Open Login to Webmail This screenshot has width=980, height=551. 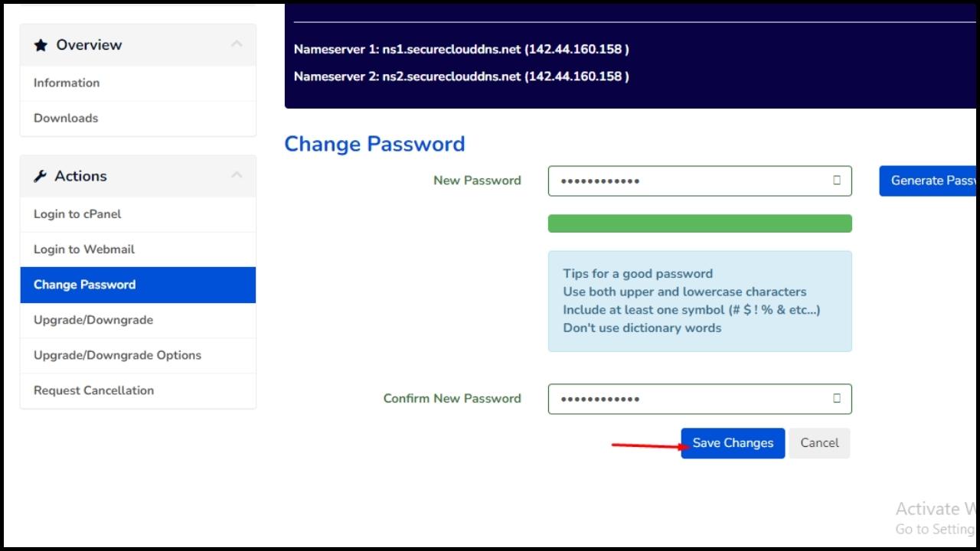[84, 249]
